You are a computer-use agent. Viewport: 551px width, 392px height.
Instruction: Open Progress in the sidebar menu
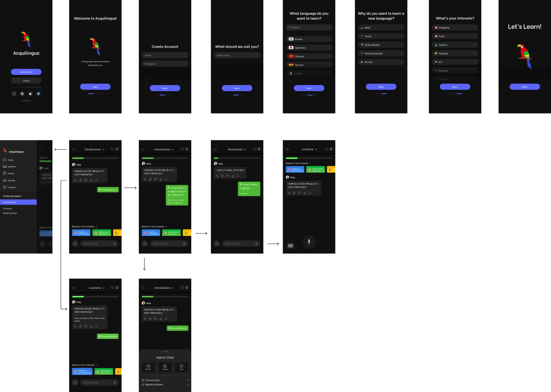(x=9, y=187)
